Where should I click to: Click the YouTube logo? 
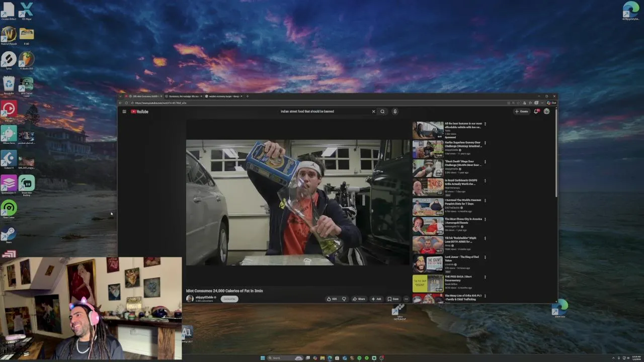point(140,112)
